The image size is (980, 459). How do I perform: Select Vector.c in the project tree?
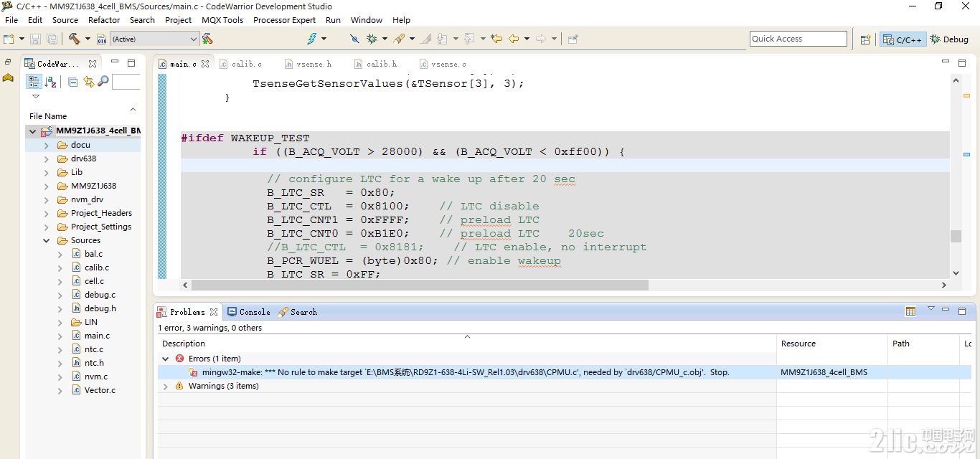[100, 390]
